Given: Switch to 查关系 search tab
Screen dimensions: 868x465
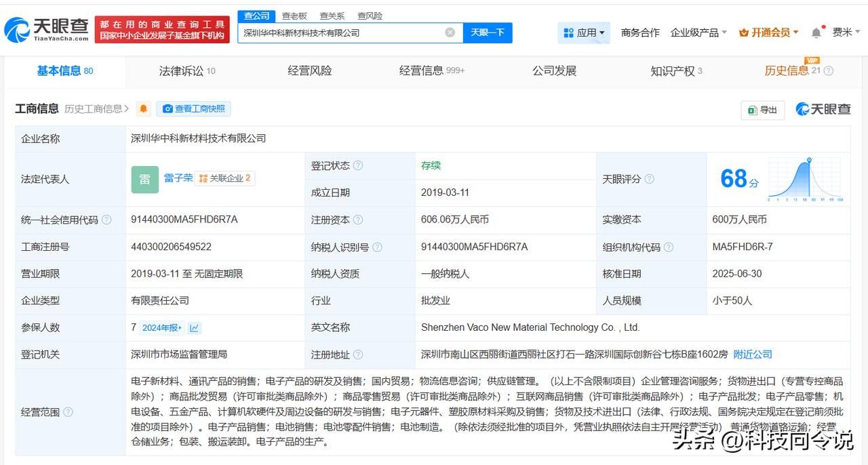Looking at the screenshot, I should pos(332,16).
